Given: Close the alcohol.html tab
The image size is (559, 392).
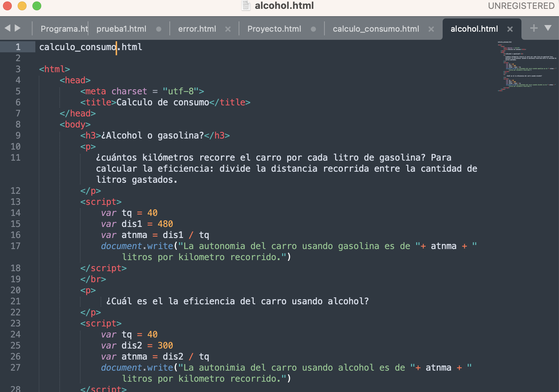Looking at the screenshot, I should (x=510, y=29).
